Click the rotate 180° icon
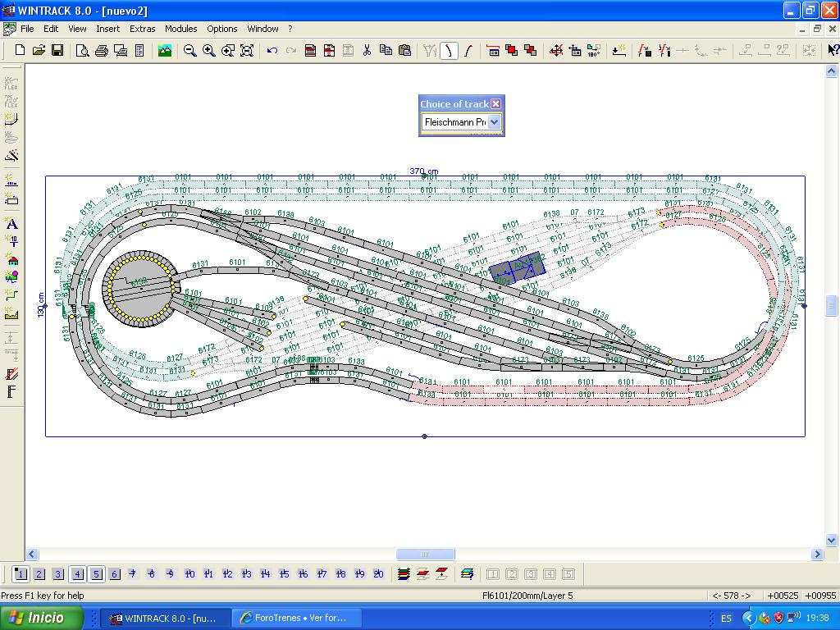This screenshot has width=840, height=630. (x=594, y=50)
